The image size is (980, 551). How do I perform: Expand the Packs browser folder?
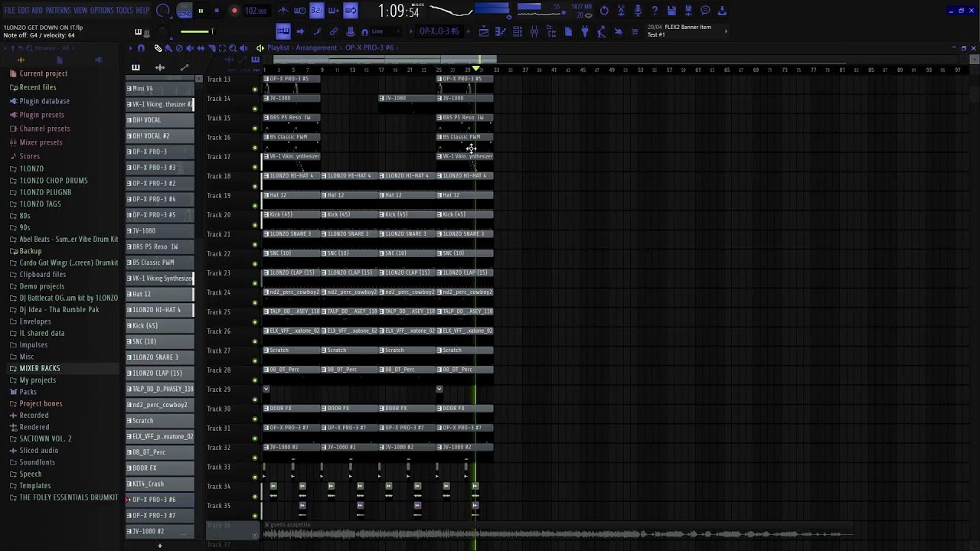click(x=28, y=392)
